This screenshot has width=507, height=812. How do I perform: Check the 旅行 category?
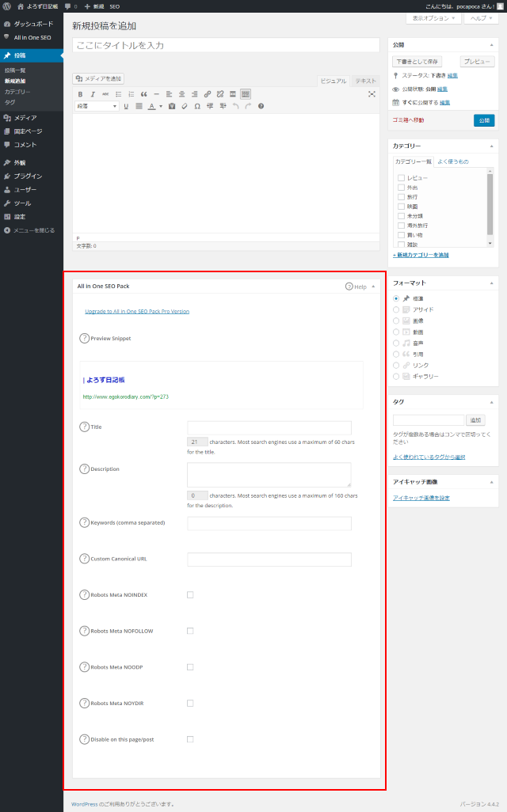[x=402, y=197]
